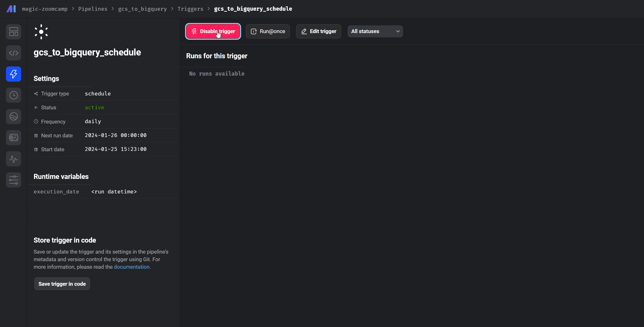Open the pipeline runs clock icon
644x327 pixels.
click(14, 95)
